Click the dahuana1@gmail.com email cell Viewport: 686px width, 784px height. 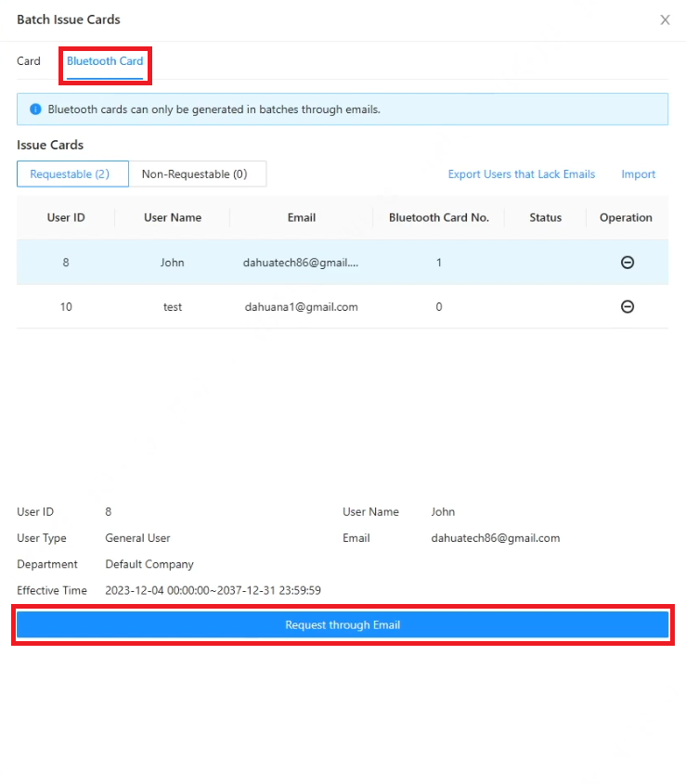click(x=301, y=307)
